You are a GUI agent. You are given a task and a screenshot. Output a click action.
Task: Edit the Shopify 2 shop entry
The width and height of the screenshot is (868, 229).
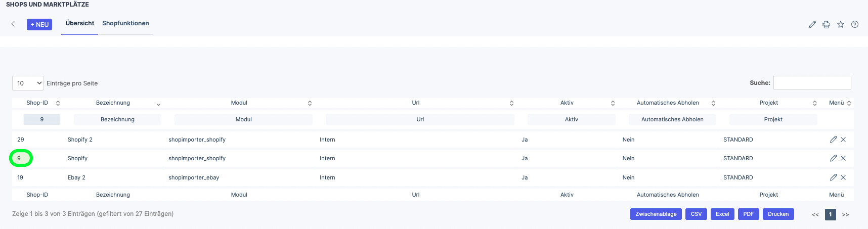[833, 140]
